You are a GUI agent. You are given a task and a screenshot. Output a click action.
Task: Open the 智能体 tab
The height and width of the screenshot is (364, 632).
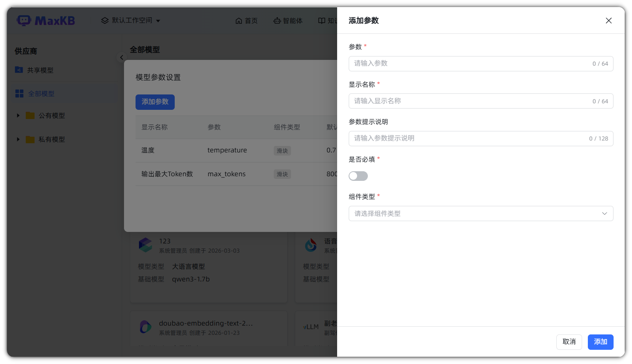(288, 21)
